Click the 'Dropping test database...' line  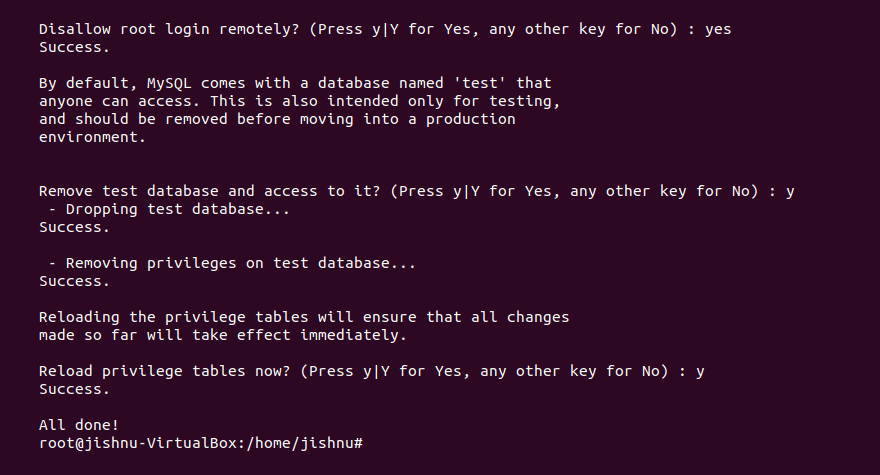tap(169, 209)
